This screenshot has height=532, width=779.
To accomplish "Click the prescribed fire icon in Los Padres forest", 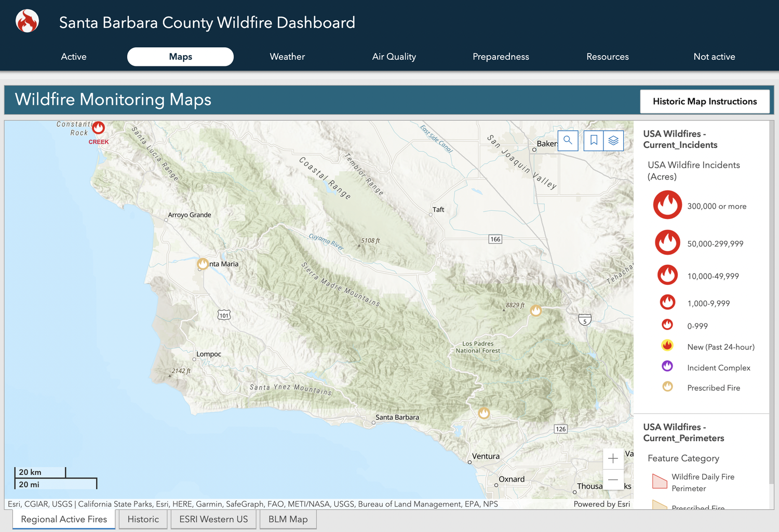I will 535,310.
